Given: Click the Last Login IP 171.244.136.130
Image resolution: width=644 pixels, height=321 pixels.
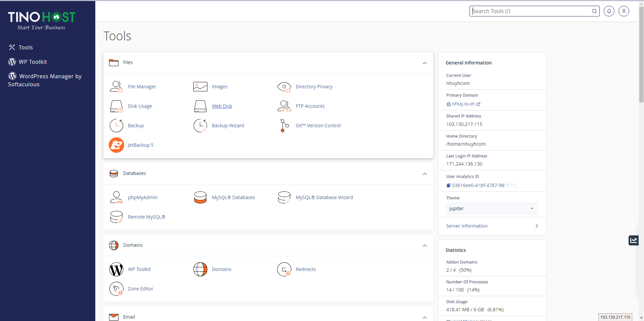Looking at the screenshot, I should 464,164.
